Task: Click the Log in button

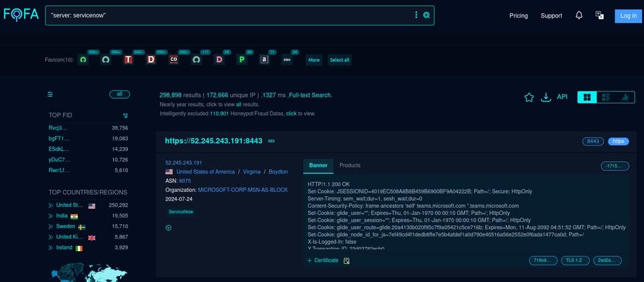Action: click(628, 15)
